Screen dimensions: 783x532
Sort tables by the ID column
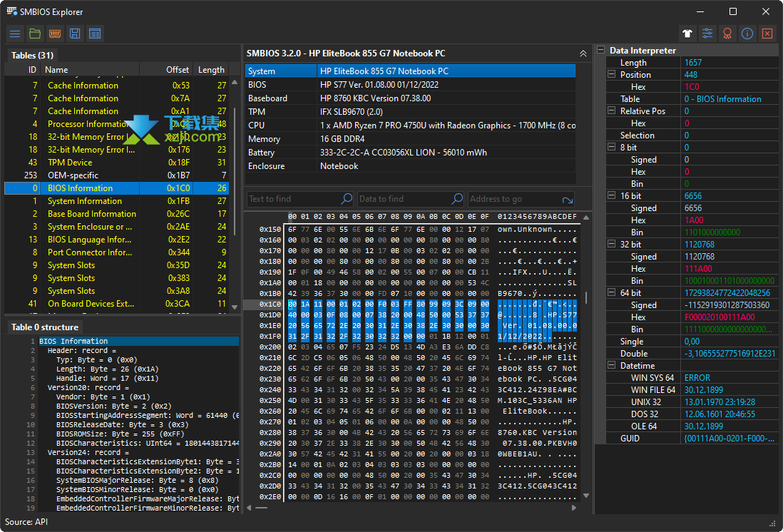23,70
